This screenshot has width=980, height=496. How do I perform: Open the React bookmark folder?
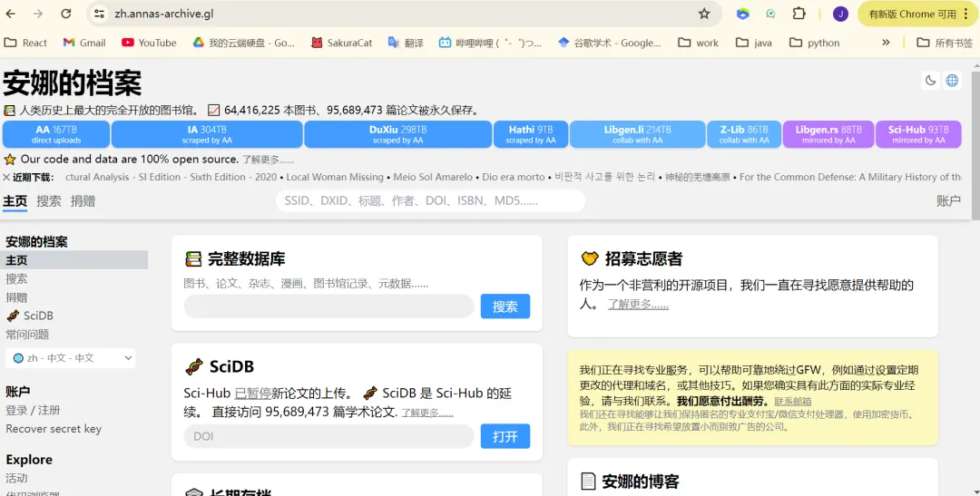(25, 43)
